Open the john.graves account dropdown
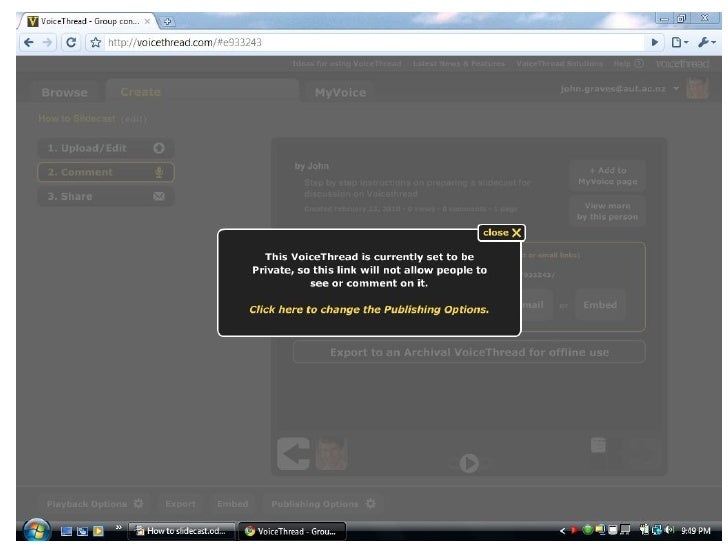Screen dimensions: 728x546 point(676,88)
